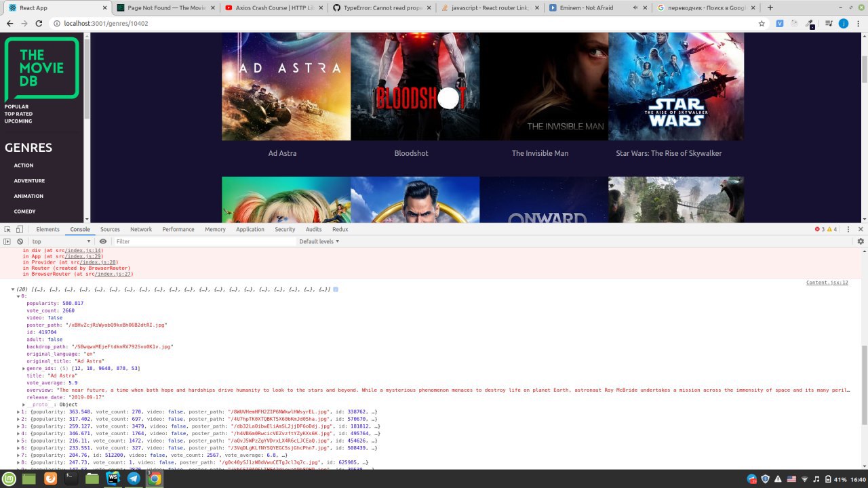Image resolution: width=868 pixels, height=488 pixels.
Task: Select the ANIMATION genre
Action: (x=28, y=196)
